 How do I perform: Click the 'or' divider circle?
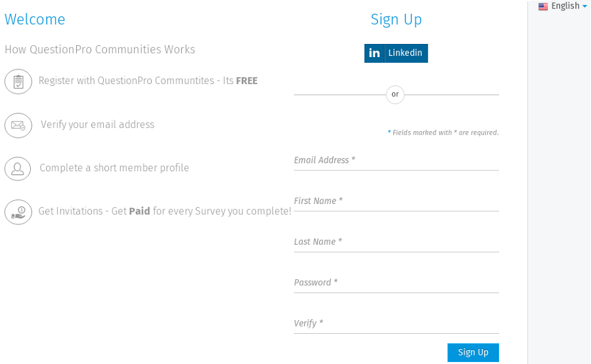[x=395, y=94]
